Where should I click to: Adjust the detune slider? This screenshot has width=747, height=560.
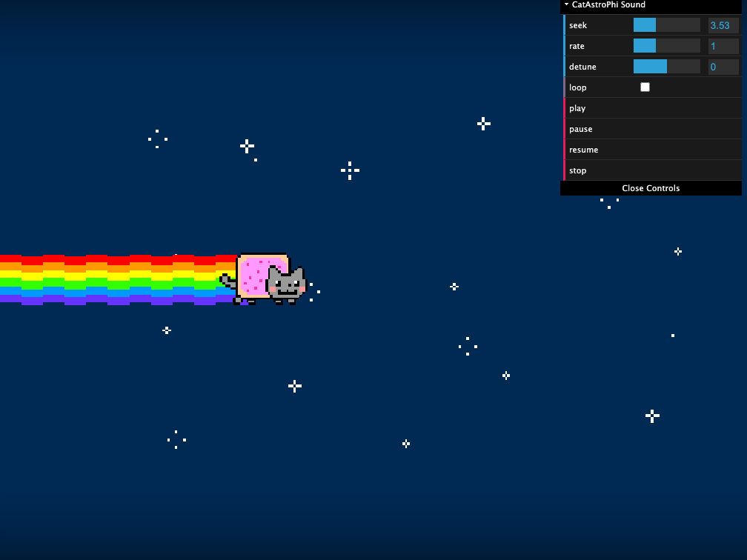tap(666, 66)
